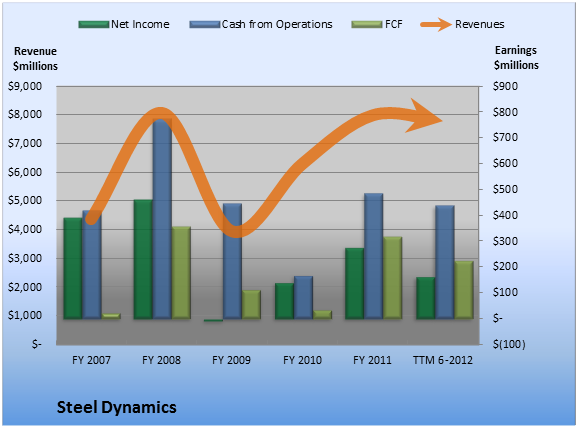The width and height of the screenshot is (577, 427).
Task: Select the 'Net Income' legend label
Action: pos(140,24)
